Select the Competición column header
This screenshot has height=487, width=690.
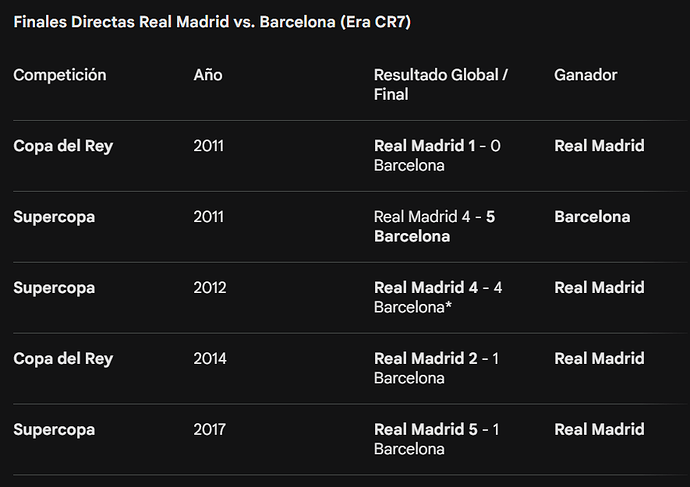[60, 75]
